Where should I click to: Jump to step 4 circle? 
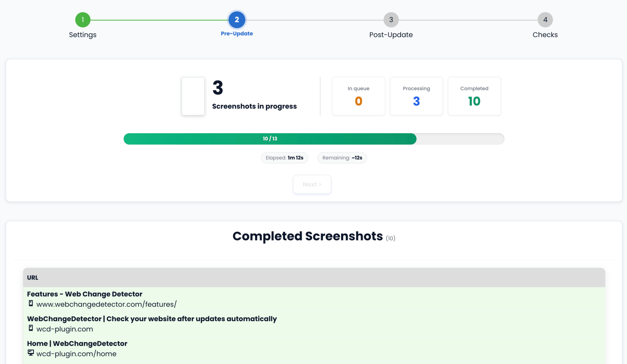pos(545,19)
